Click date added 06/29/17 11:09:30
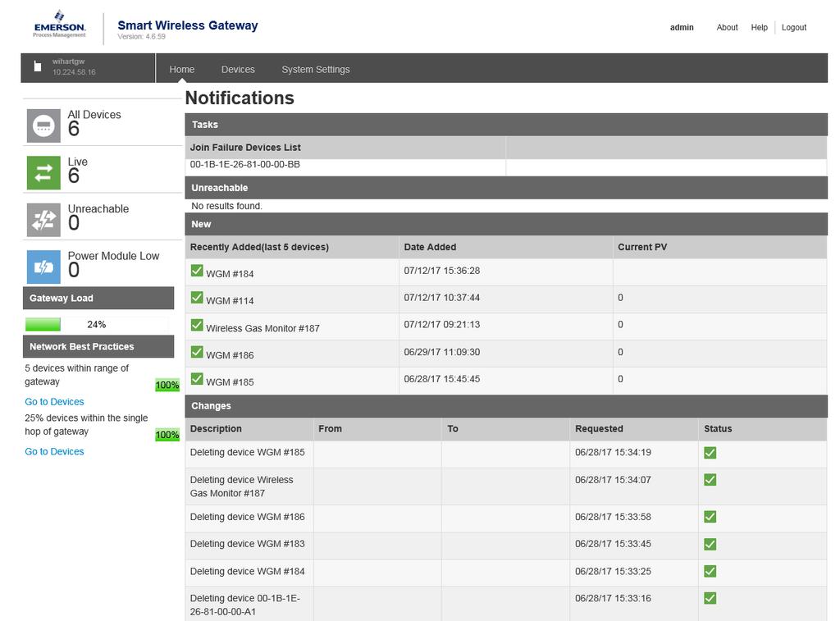 (x=442, y=352)
